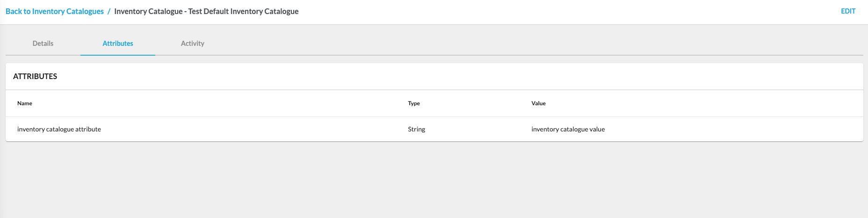Click the breadcrumb slash separator

(x=109, y=11)
